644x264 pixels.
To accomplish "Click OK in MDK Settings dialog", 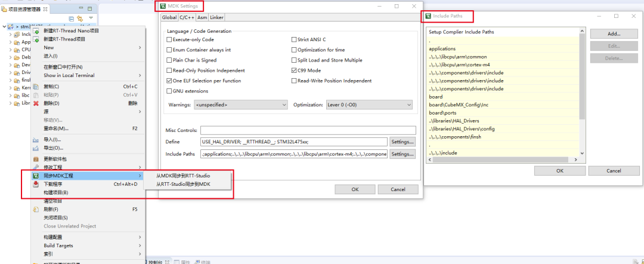I will pos(355,189).
